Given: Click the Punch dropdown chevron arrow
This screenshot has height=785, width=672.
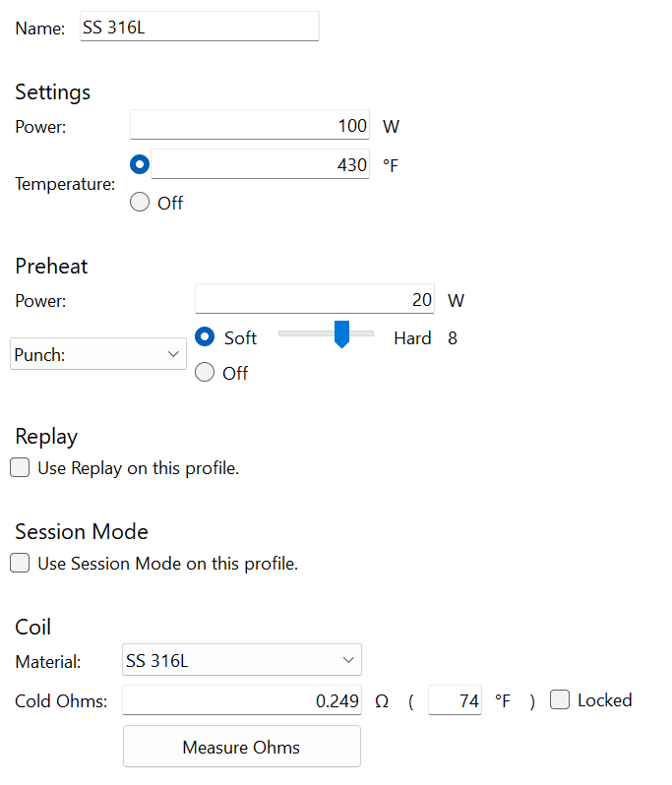Looking at the screenshot, I should point(173,353).
